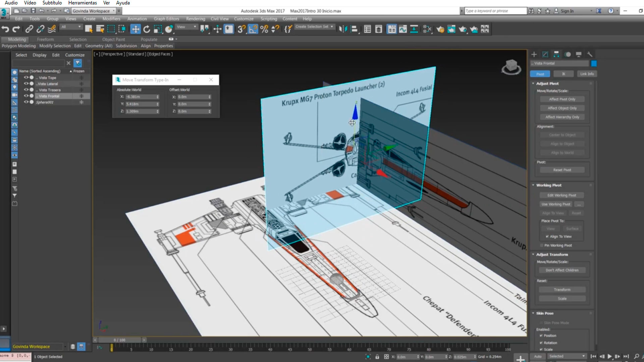Click the Save file icon in title bar
The image size is (644, 362).
click(33, 11)
